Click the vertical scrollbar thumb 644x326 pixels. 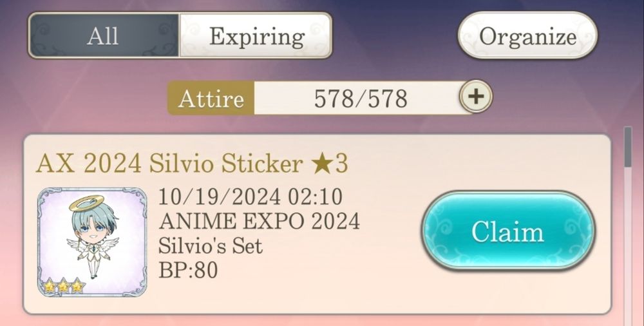pyautogui.click(x=627, y=147)
